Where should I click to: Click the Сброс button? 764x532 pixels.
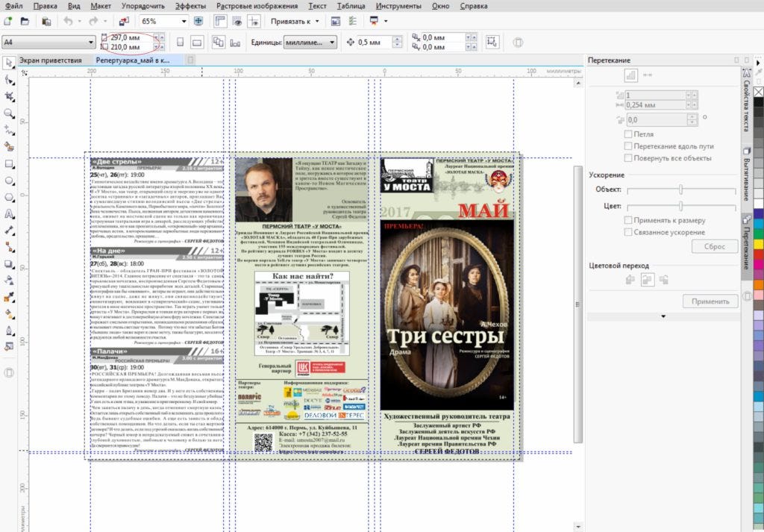pyautogui.click(x=714, y=246)
